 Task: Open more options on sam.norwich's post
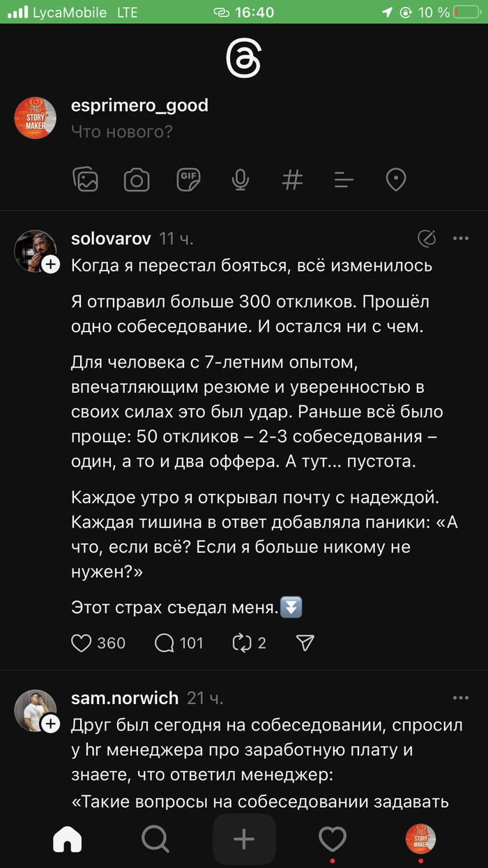click(x=461, y=698)
